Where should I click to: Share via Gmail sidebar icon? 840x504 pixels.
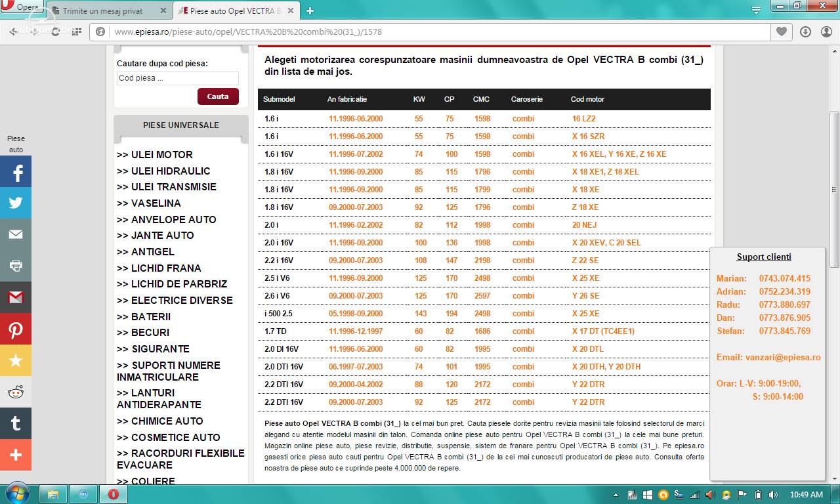click(16, 297)
